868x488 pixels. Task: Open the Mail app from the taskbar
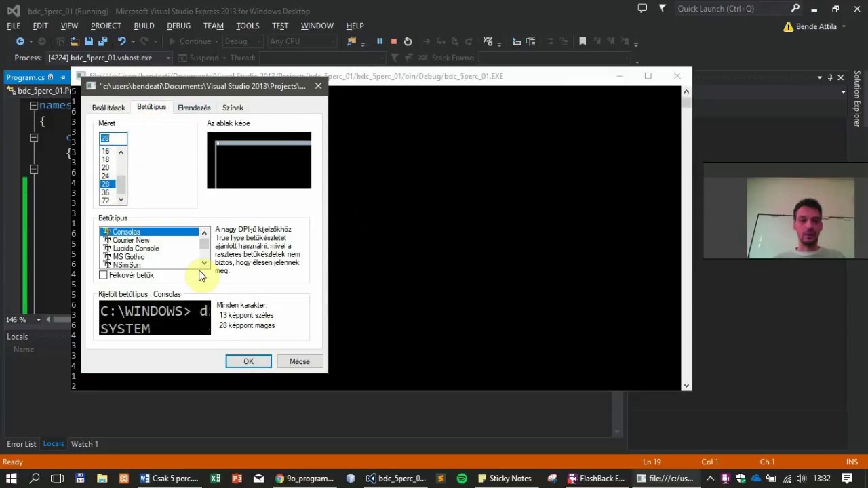[x=258, y=478]
